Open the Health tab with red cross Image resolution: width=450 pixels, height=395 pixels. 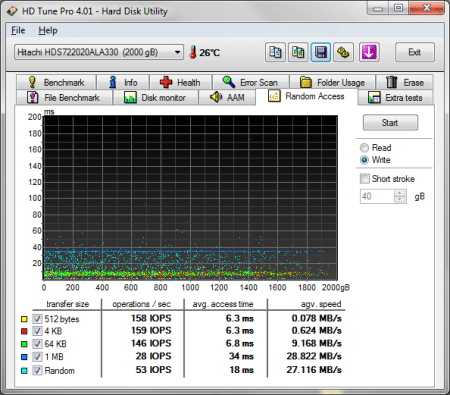pos(180,82)
